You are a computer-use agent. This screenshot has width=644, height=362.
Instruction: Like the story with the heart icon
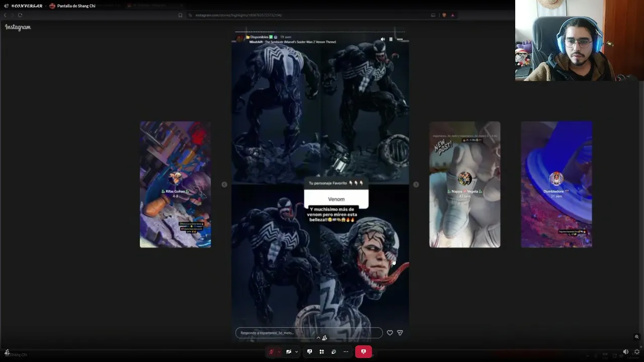point(390,332)
